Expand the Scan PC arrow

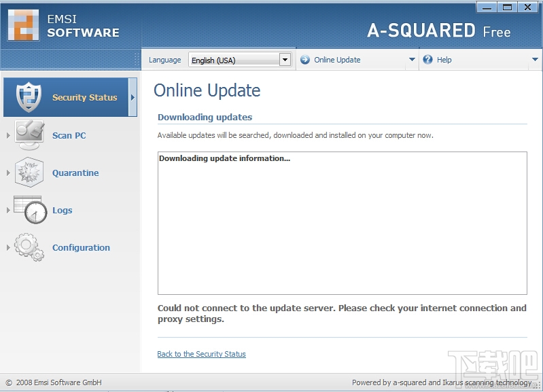[8, 135]
